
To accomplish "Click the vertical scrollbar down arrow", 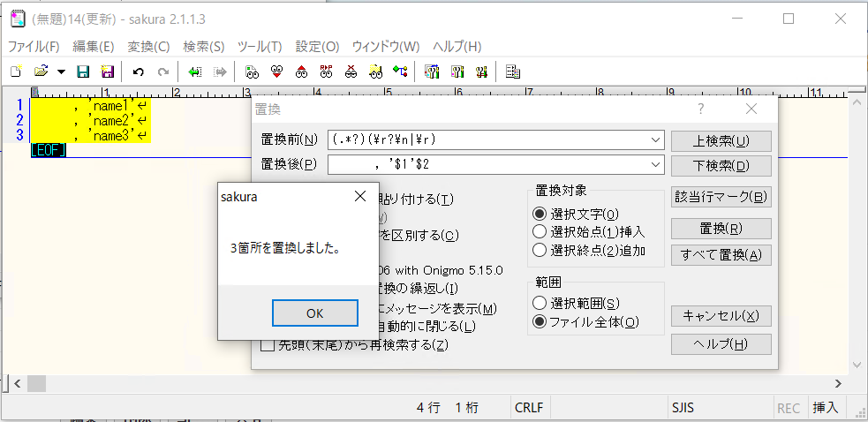I will 857,365.
